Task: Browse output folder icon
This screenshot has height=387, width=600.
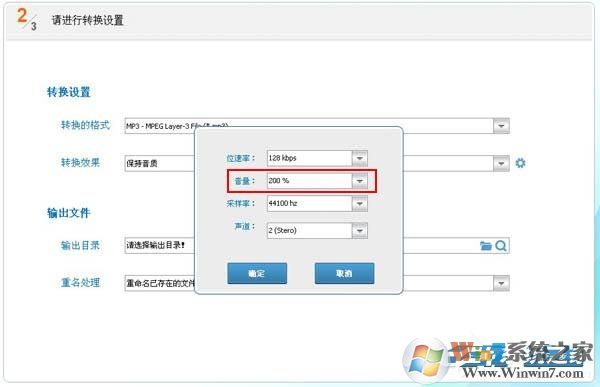Action: 486,245
